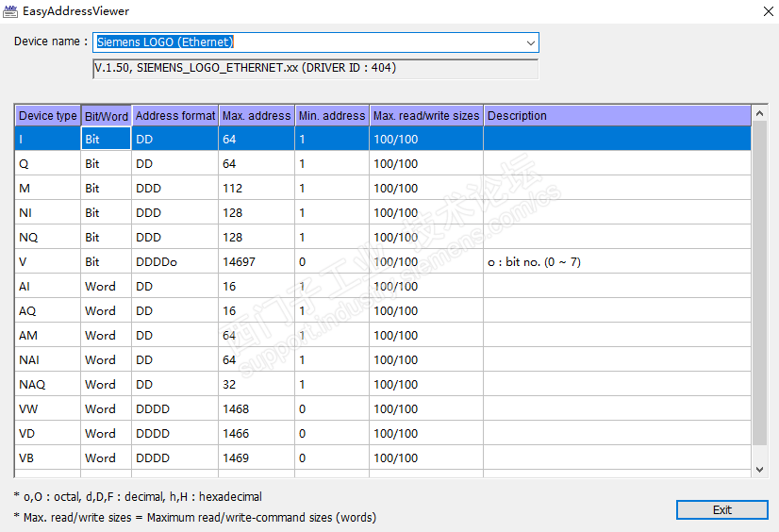Click the DDDDo address format cell

click(174, 262)
